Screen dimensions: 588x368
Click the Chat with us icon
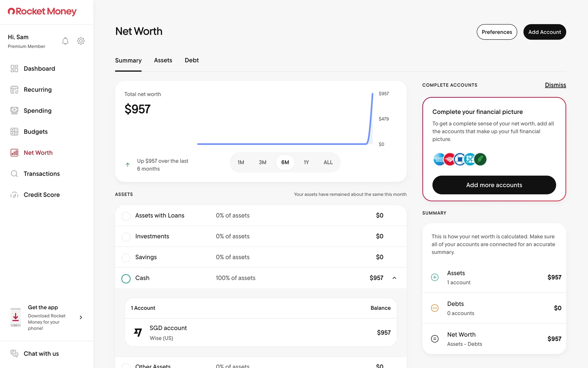pos(14,353)
